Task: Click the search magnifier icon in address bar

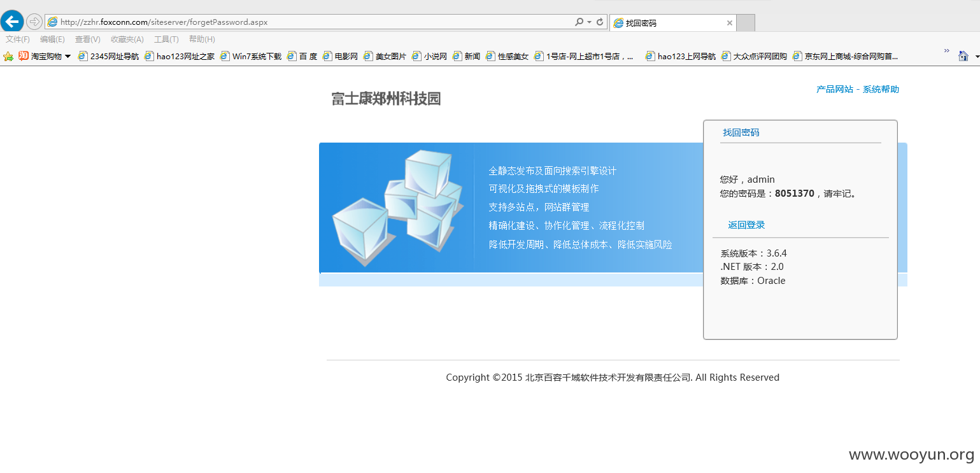Action: [579, 22]
